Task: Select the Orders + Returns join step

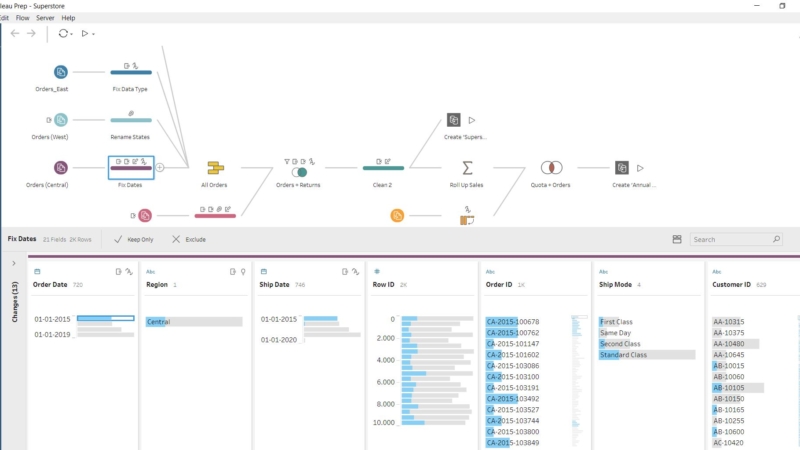Action: pos(299,172)
